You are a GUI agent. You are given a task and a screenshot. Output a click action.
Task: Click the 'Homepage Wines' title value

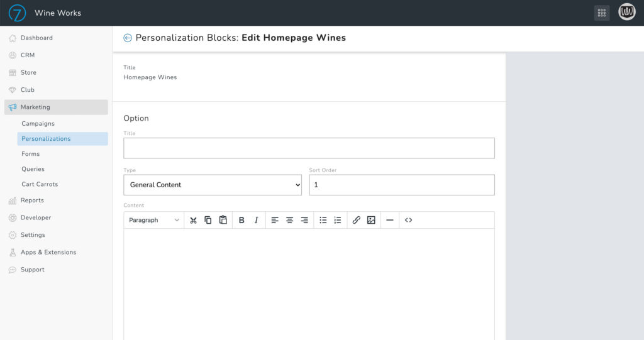click(150, 77)
